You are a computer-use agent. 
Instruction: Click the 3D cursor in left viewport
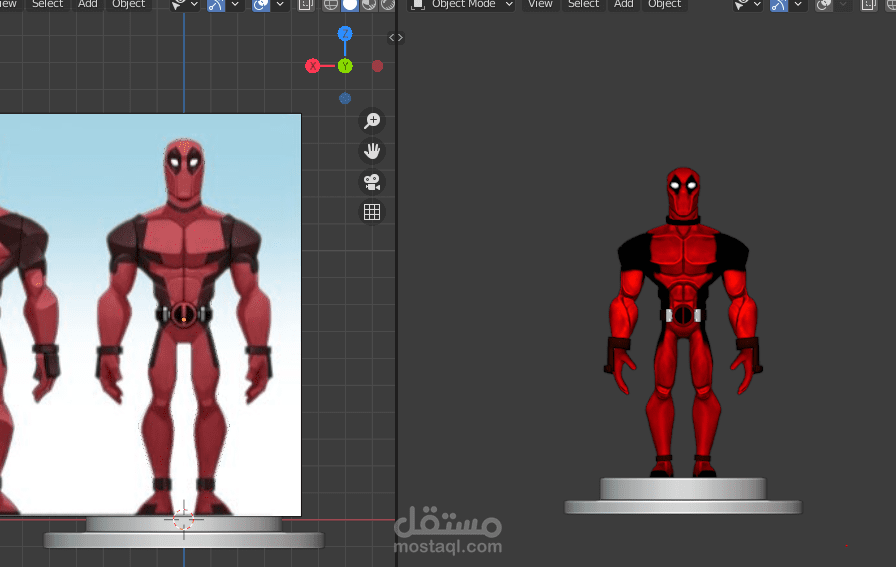(183, 520)
